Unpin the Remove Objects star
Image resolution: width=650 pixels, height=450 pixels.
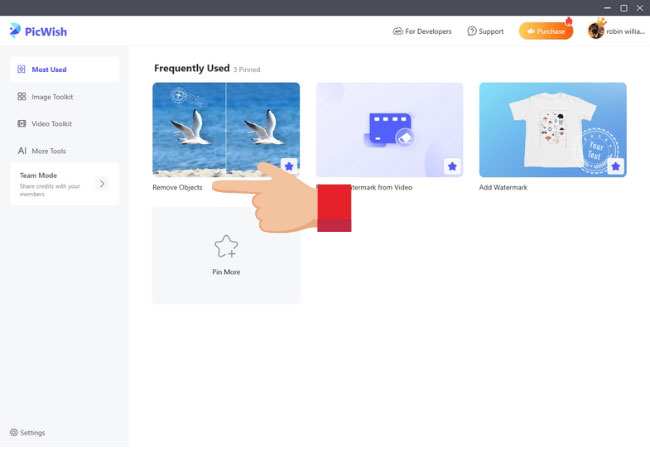(288, 166)
